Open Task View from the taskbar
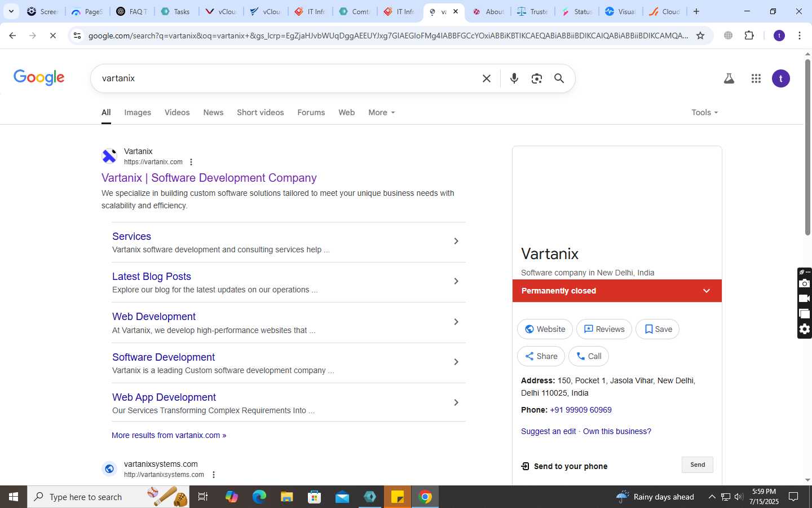812x508 pixels. click(203, 497)
